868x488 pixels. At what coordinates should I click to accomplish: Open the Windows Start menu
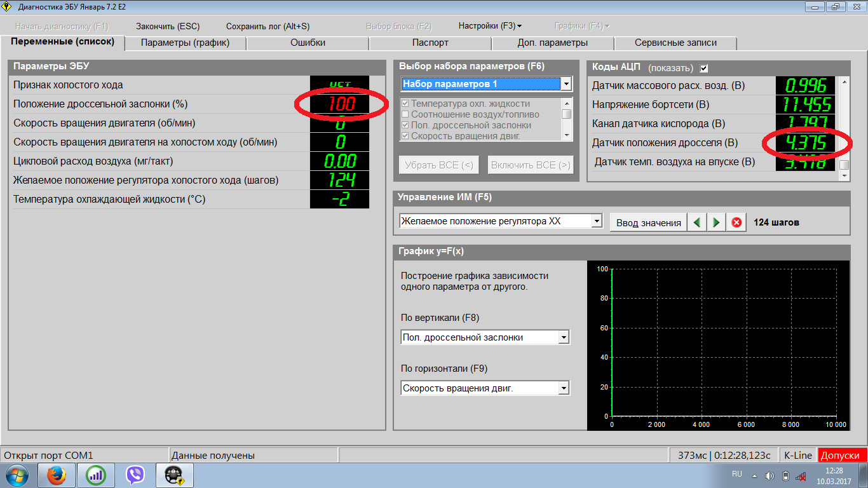pos(16,475)
